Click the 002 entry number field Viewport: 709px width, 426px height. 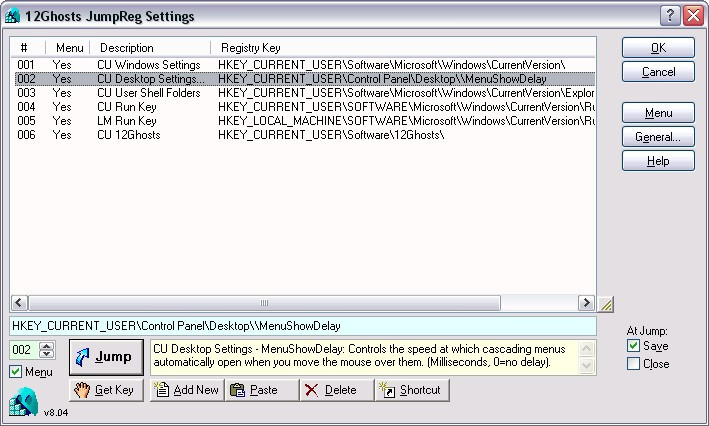click(x=25, y=350)
